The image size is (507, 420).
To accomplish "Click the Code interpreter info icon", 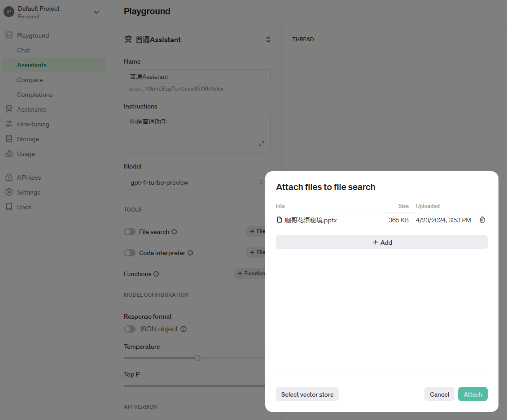I will 190,253.
